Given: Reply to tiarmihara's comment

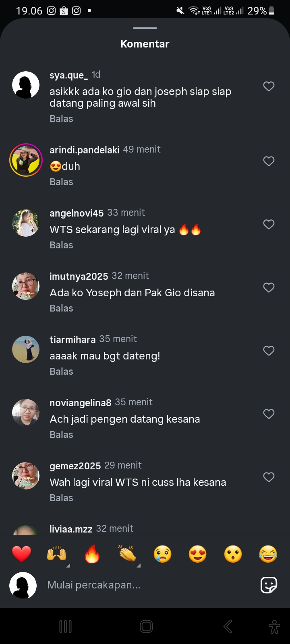Looking at the screenshot, I should (61, 372).
